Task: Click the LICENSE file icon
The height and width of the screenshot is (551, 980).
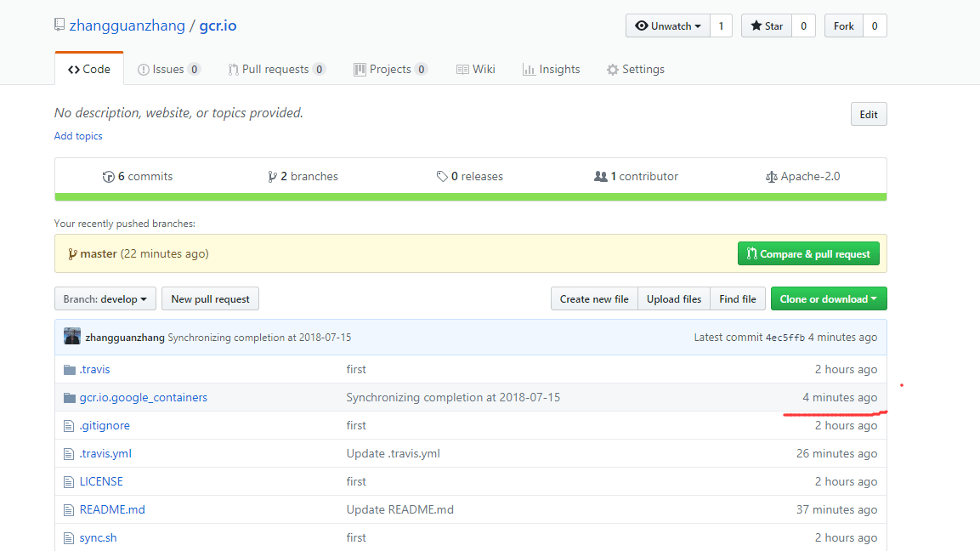Action: (x=69, y=482)
